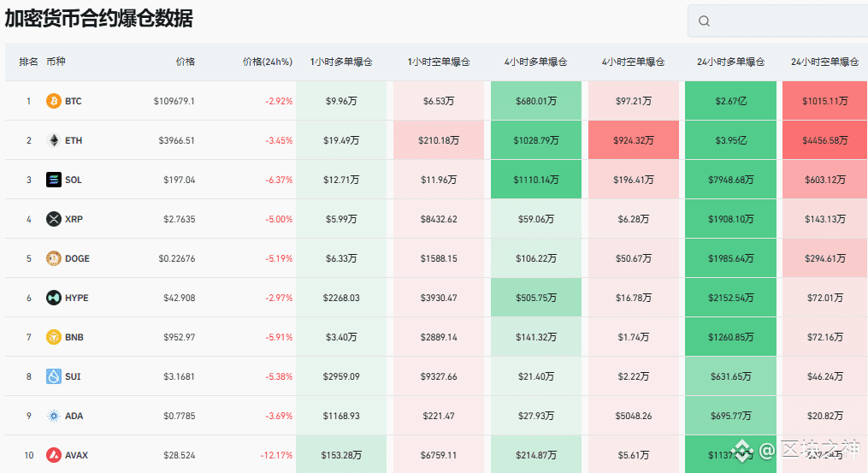Sort by 价格 column header
Image resolution: width=868 pixels, height=473 pixels.
(186, 62)
